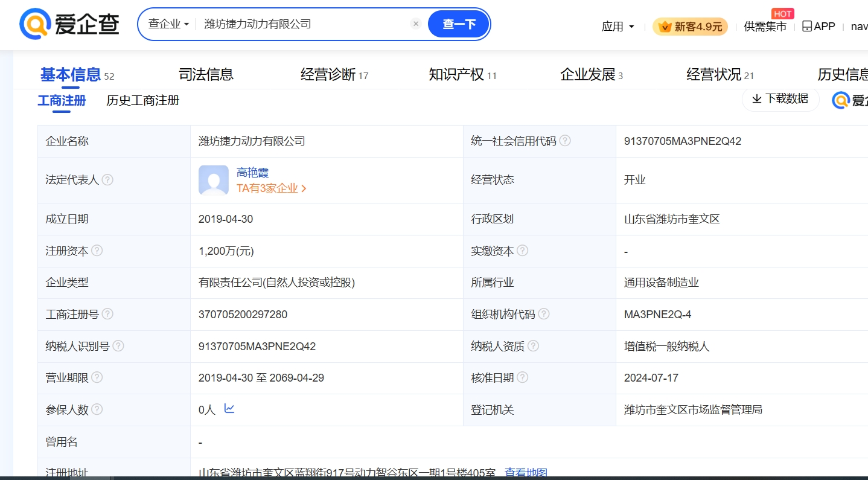Viewport: 868px width, 480px height.
Task: Click the legal representative avatar image
Action: point(214,180)
